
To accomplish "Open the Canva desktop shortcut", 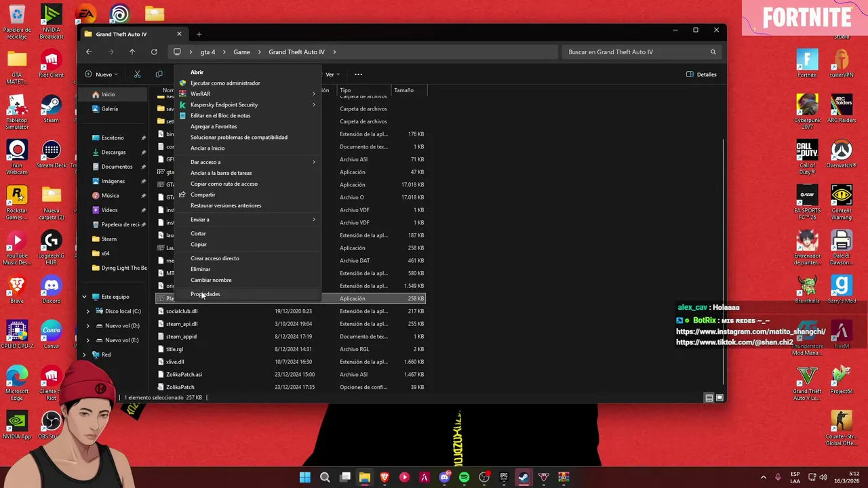I will click(51, 334).
